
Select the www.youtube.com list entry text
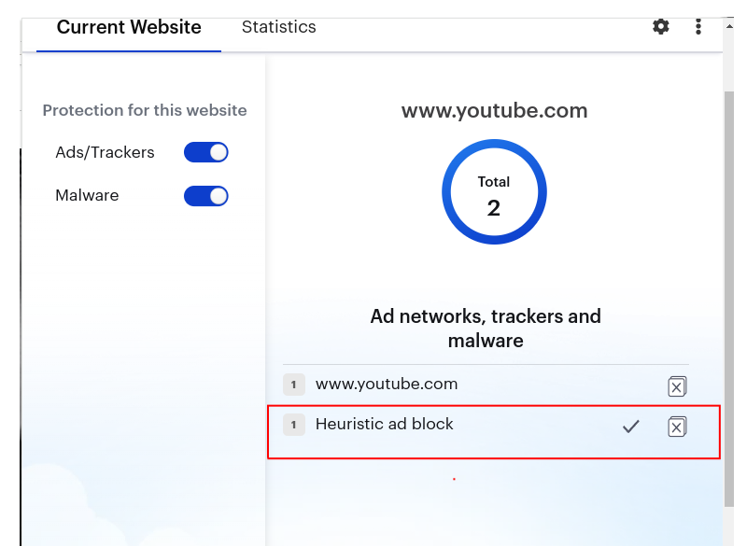387,384
